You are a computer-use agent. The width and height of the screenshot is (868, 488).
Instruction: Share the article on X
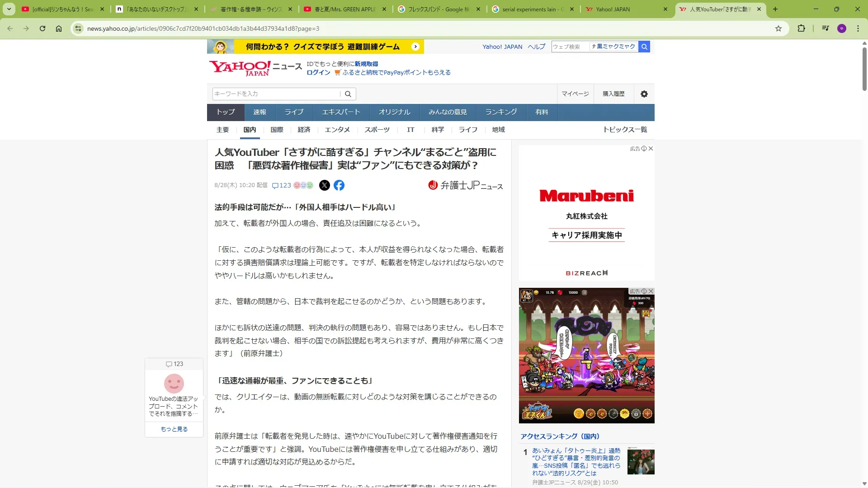[x=324, y=185]
